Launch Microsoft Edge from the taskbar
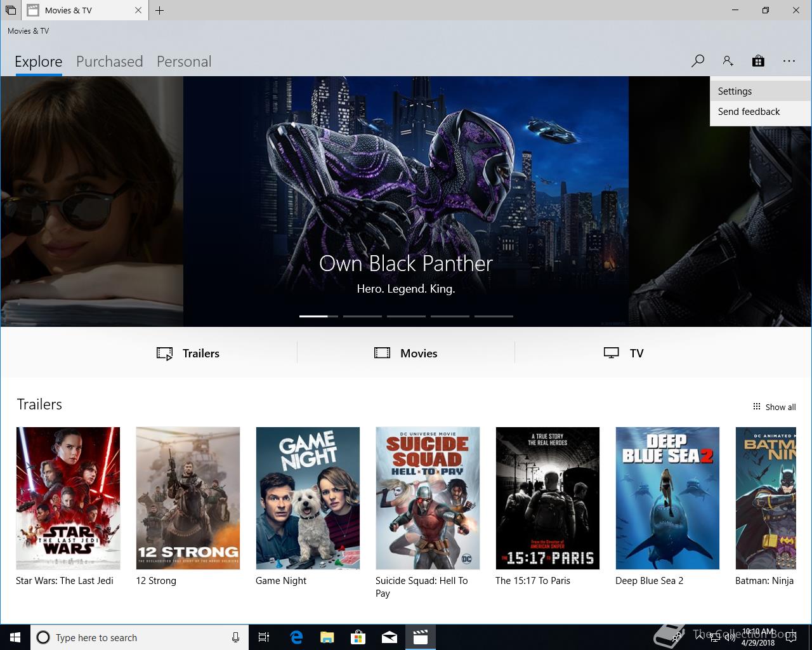This screenshot has width=812, height=650. 296,637
